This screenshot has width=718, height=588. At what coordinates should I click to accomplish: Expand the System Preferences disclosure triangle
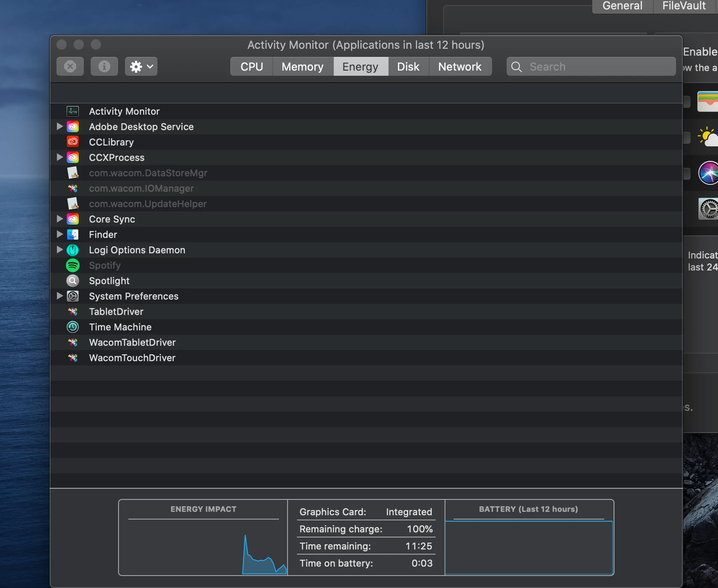[x=60, y=296]
